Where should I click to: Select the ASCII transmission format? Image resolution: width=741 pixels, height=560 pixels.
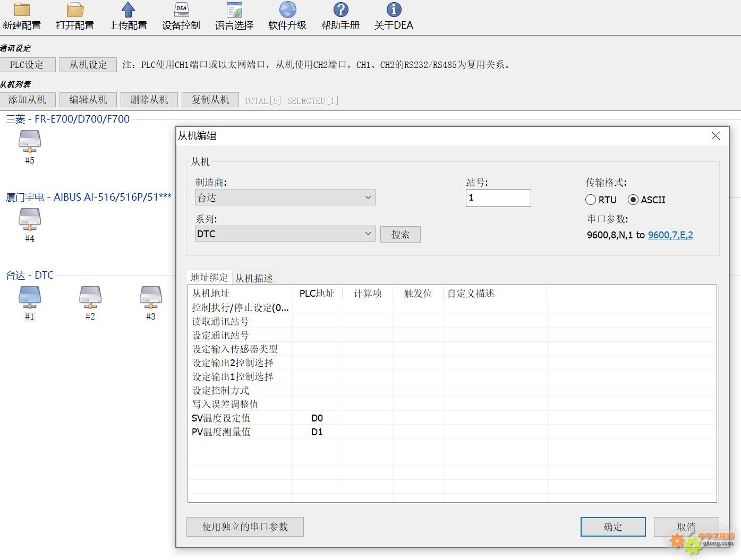[x=633, y=200]
